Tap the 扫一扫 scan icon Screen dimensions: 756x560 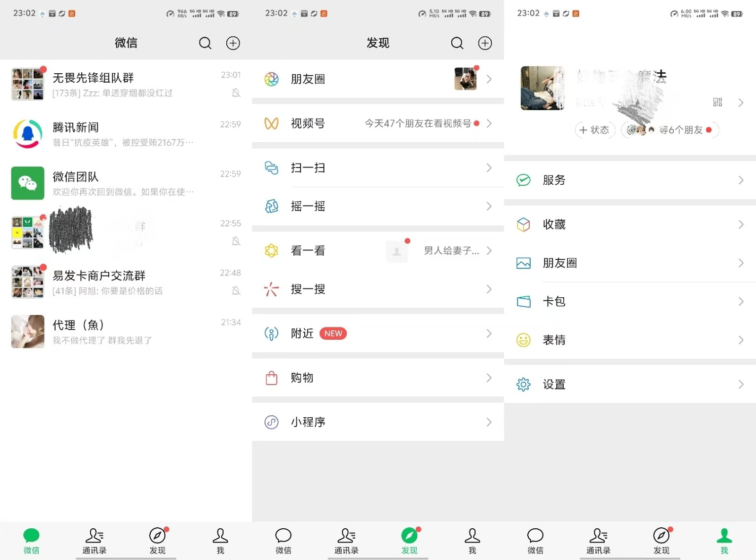coord(271,168)
